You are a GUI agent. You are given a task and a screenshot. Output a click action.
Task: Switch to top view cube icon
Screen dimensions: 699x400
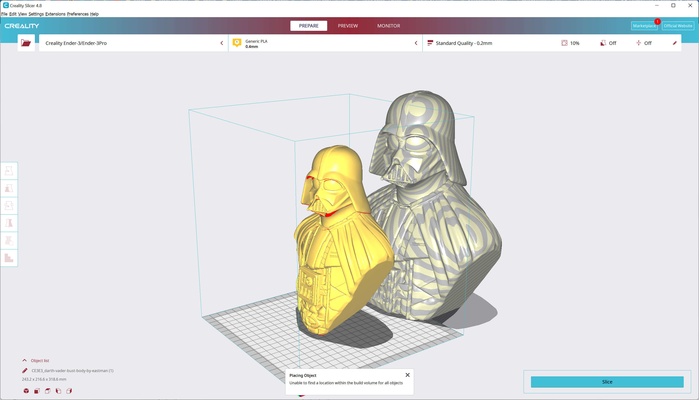48,391
